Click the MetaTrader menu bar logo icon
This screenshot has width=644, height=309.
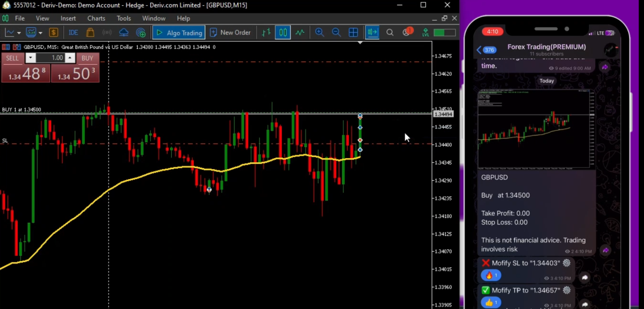click(5, 18)
